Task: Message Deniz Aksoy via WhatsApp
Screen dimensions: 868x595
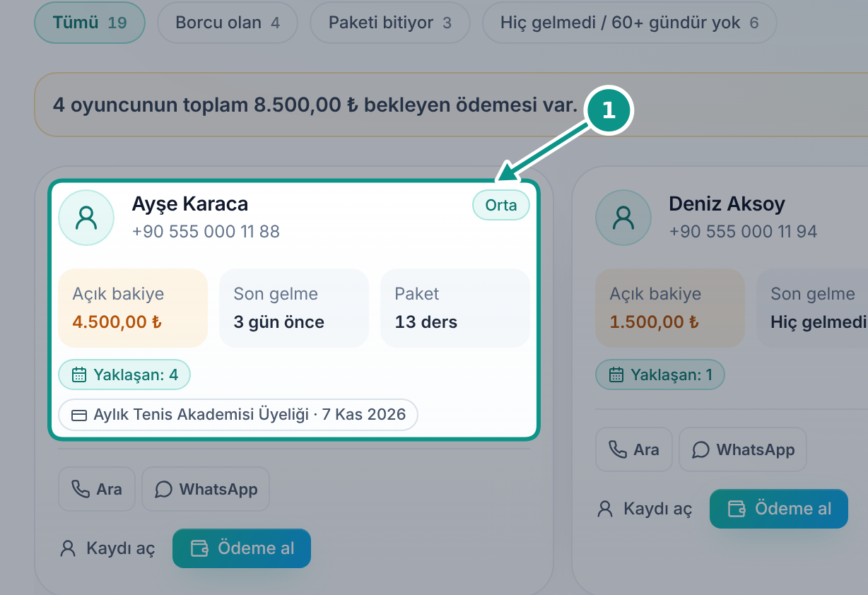Action: point(743,449)
